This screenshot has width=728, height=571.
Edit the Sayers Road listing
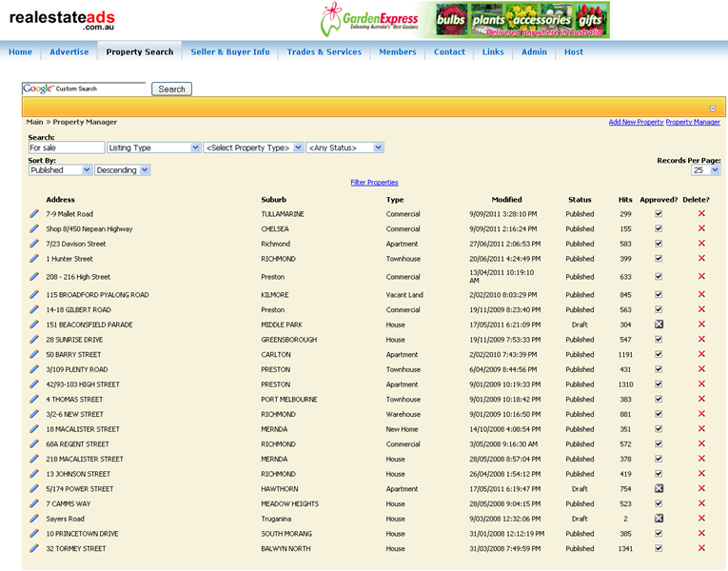(x=34, y=518)
